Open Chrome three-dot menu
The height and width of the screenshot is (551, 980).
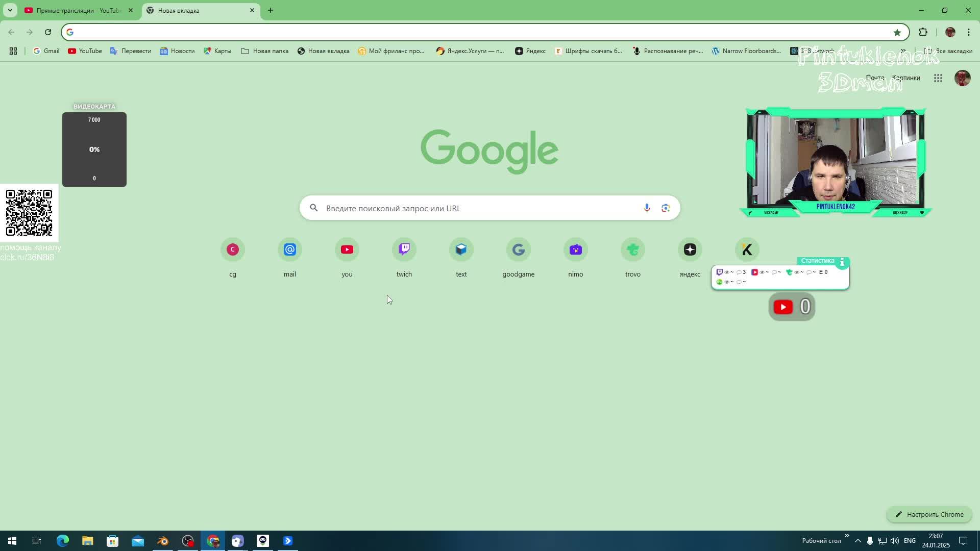click(968, 32)
